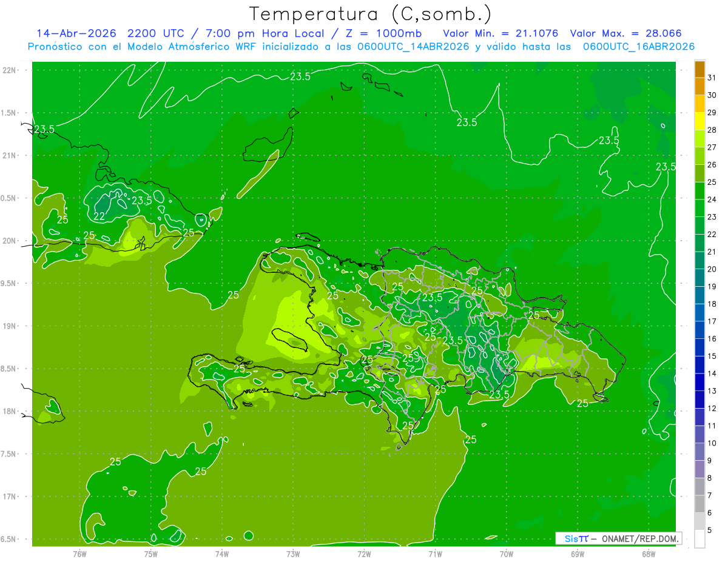
Task: Click the 72W longitude axis label
Action: 364,554
